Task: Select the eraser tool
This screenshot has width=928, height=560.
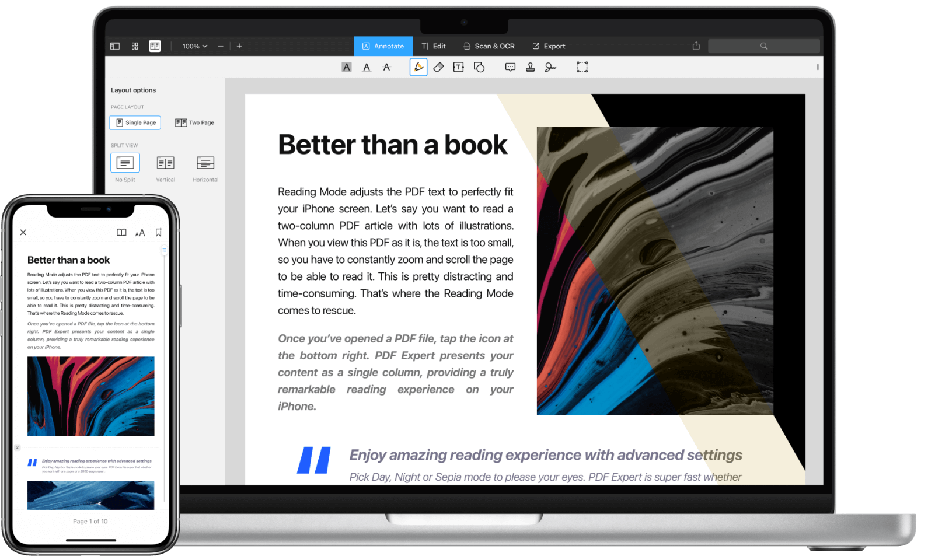Action: pos(439,67)
